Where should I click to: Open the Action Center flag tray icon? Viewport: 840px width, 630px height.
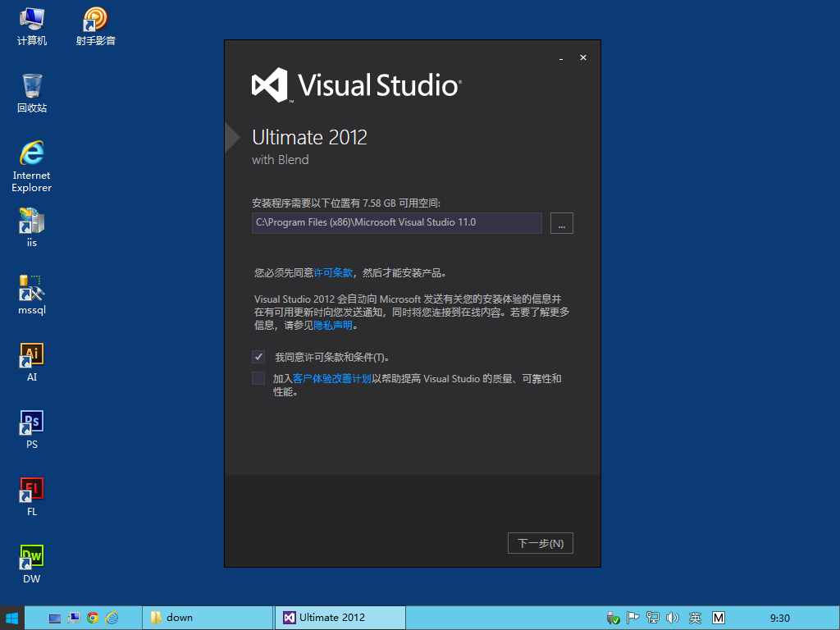point(632,619)
